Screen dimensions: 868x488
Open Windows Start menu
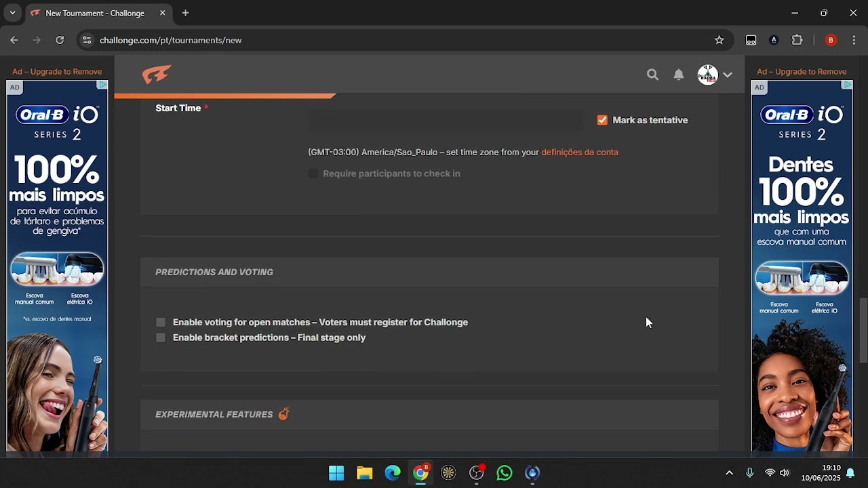(336, 473)
